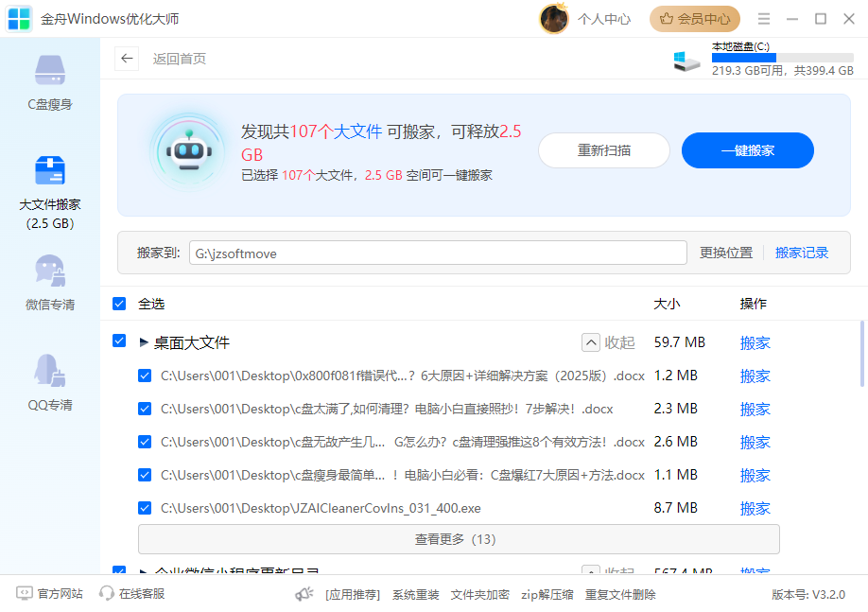This screenshot has height=612, width=868.
Task: Click 搬家 for the 1.1 MB docx file
Action: pyautogui.click(x=755, y=475)
